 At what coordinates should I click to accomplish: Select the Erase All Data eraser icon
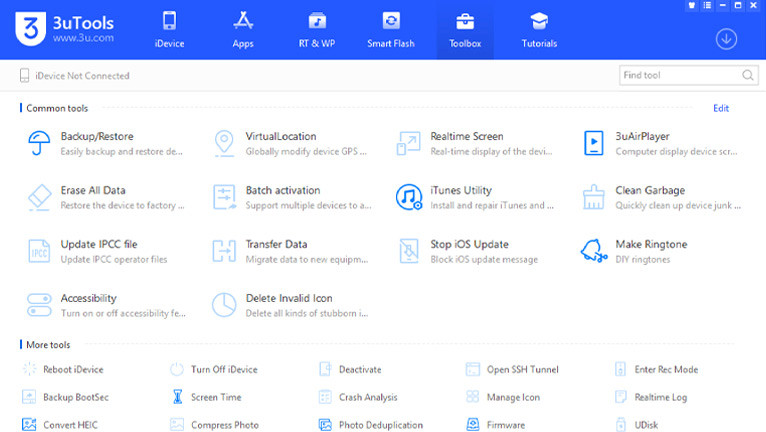39,197
